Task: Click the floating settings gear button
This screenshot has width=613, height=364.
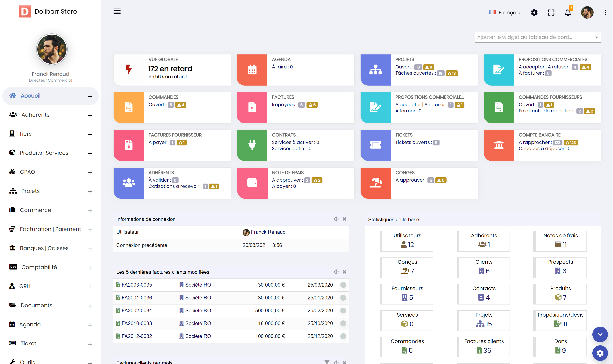Action: coord(600,353)
